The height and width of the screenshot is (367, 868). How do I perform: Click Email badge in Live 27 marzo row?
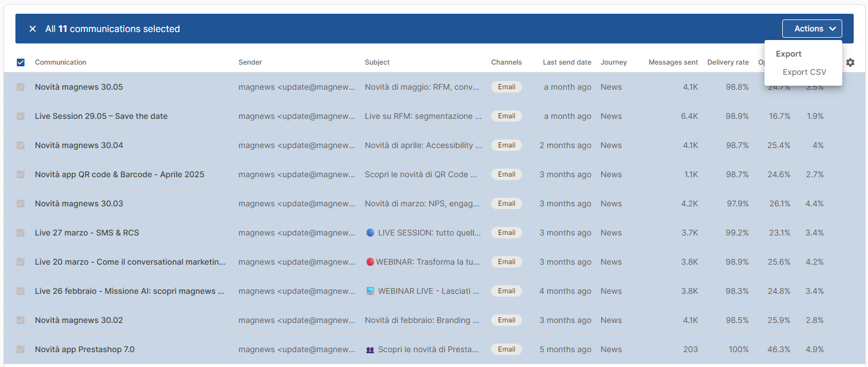click(x=507, y=233)
